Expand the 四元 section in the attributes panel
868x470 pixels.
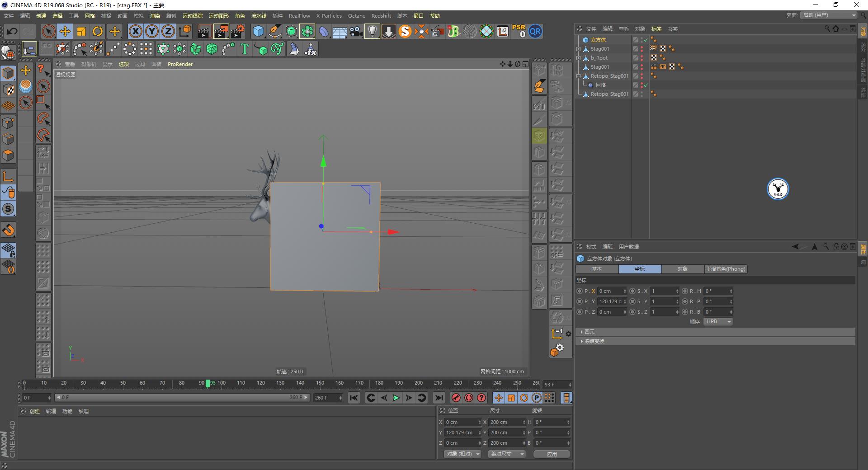(582, 332)
